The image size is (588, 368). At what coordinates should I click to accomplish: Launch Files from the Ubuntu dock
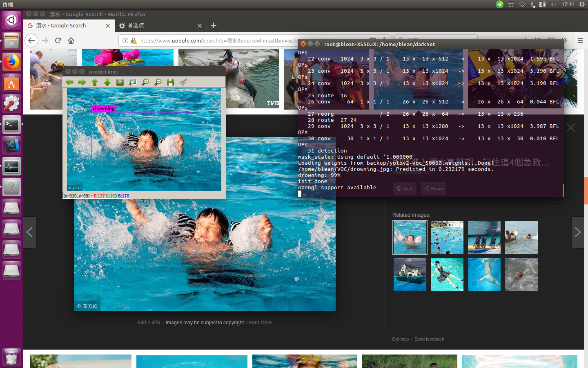click(x=11, y=41)
